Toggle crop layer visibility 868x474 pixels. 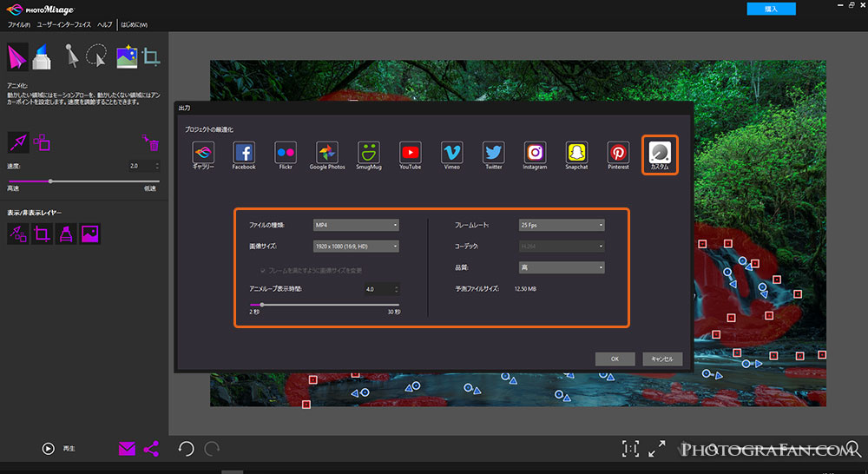(42, 234)
